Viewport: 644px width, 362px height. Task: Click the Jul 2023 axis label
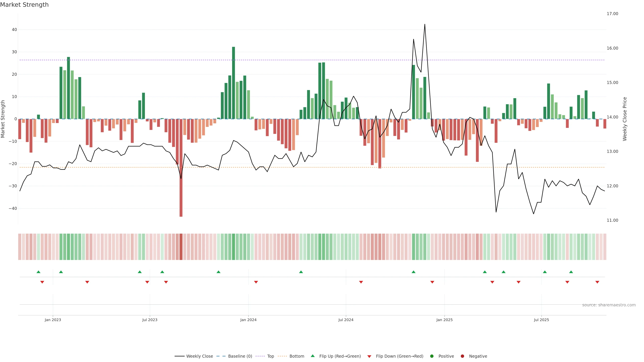coord(150,320)
